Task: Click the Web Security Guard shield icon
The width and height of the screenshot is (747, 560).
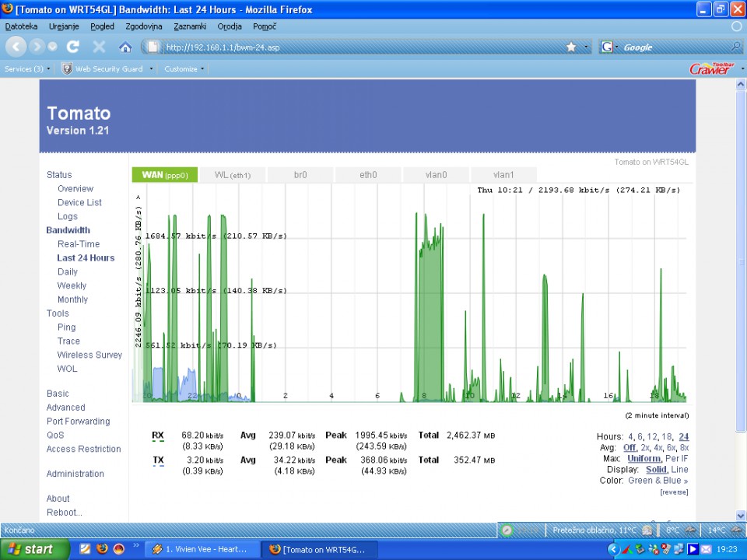Action: 67,69
